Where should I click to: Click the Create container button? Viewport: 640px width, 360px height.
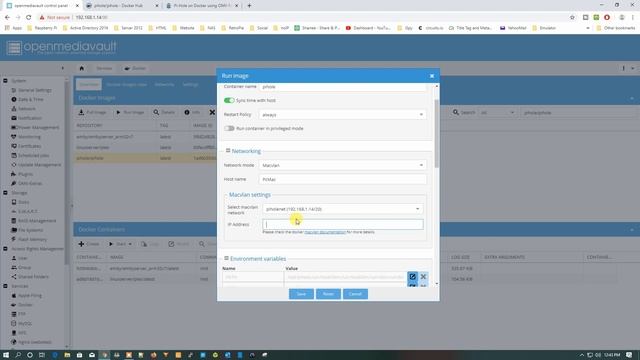point(89,244)
